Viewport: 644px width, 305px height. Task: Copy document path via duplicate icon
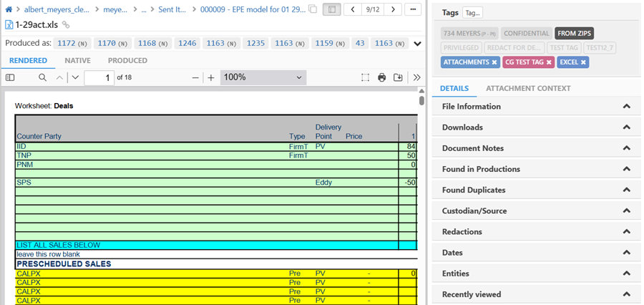click(x=313, y=9)
